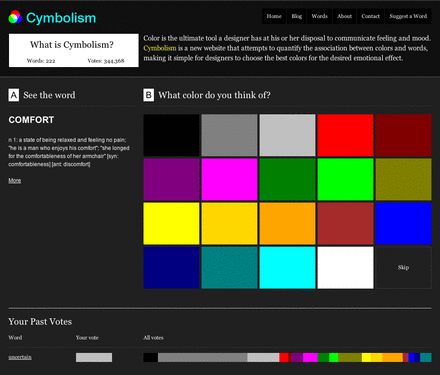Select the Contact menu item
Screen dimensions: 440x375
(x=371, y=16)
